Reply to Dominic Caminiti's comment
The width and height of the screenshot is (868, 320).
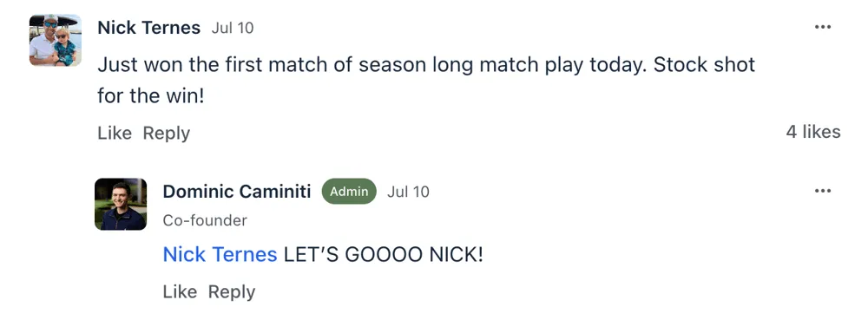(x=232, y=291)
